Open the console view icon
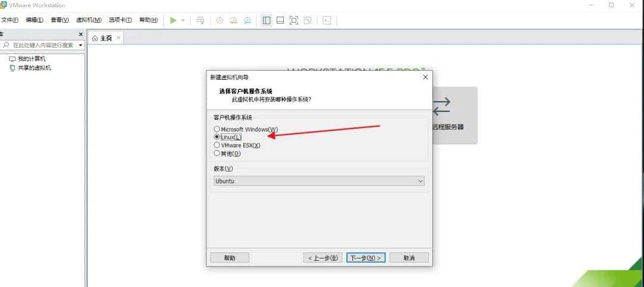The width and height of the screenshot is (644, 287). point(327,20)
